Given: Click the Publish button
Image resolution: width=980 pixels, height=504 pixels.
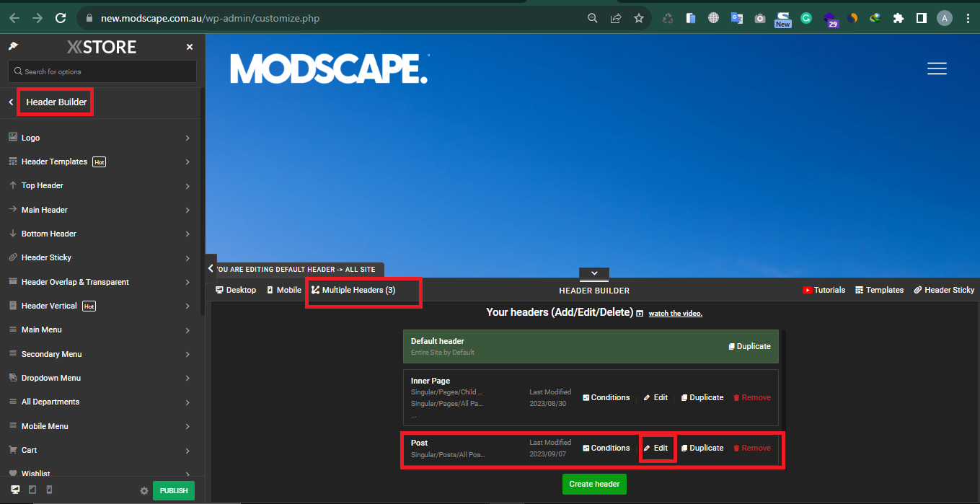Looking at the screenshot, I should [x=174, y=491].
